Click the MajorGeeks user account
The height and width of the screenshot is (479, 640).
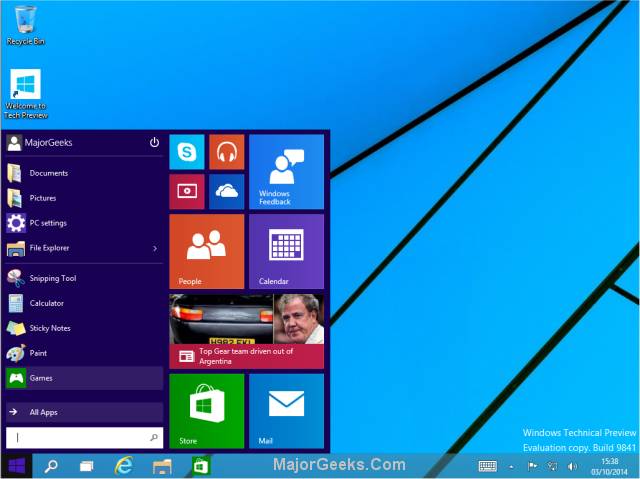pos(40,143)
